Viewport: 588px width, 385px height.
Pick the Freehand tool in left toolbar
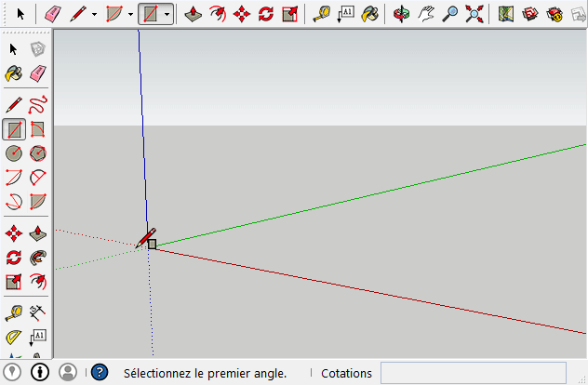tap(38, 104)
